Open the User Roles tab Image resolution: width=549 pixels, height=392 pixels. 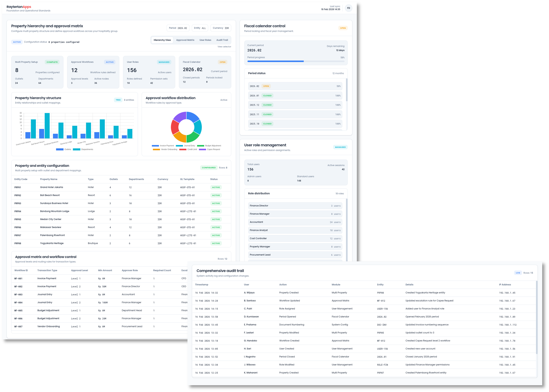tap(205, 40)
